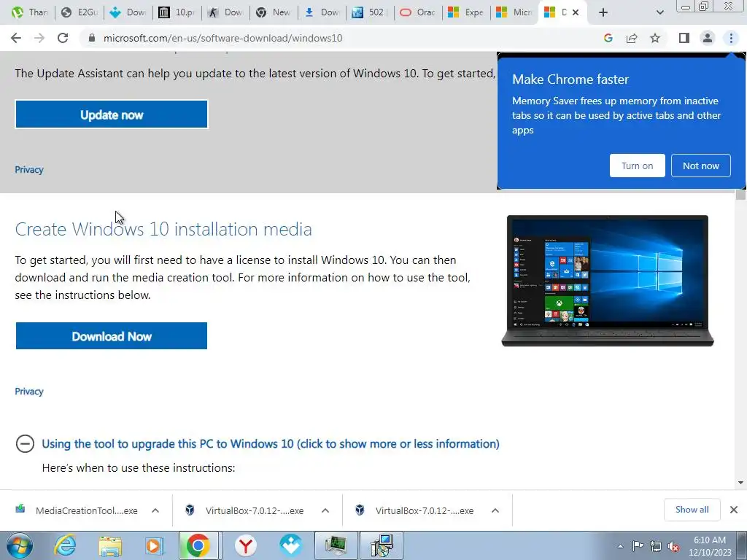747x560 pixels.
Task: Share this page icon
Action: pyautogui.click(x=632, y=38)
